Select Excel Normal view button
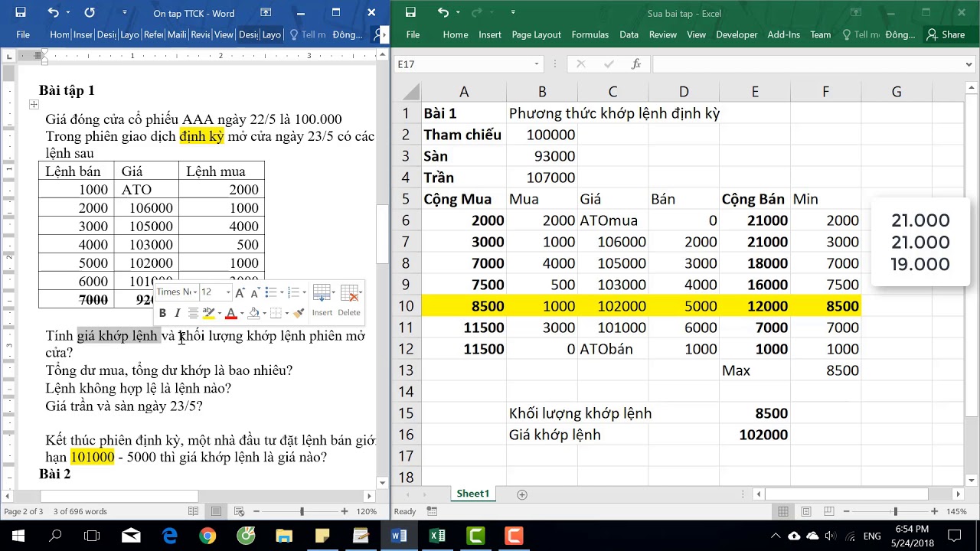Screen dimensions: 980x551 click(783, 511)
